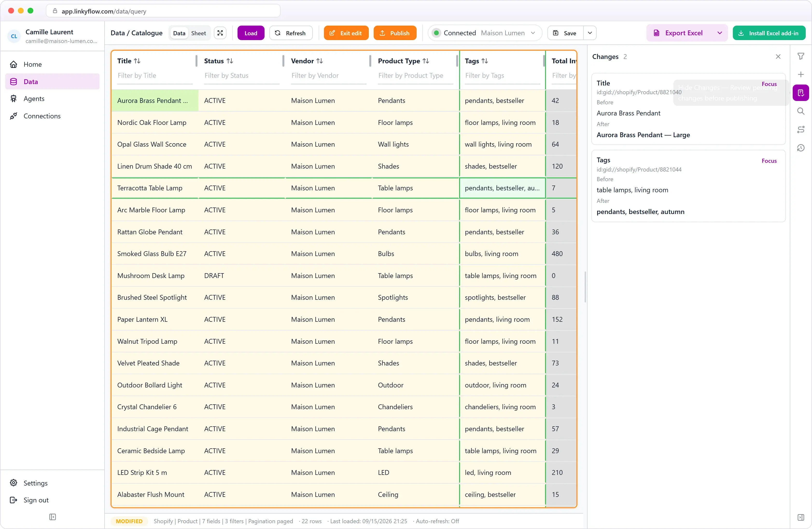Toggle right panel collapse icon at bottom
812x529 pixels.
(801, 517)
